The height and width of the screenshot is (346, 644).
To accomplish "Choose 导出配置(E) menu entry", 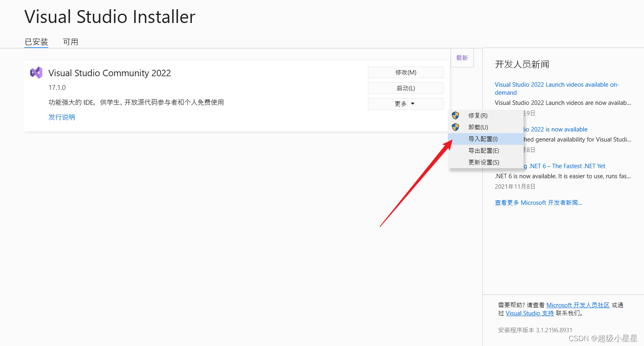I will (x=486, y=150).
